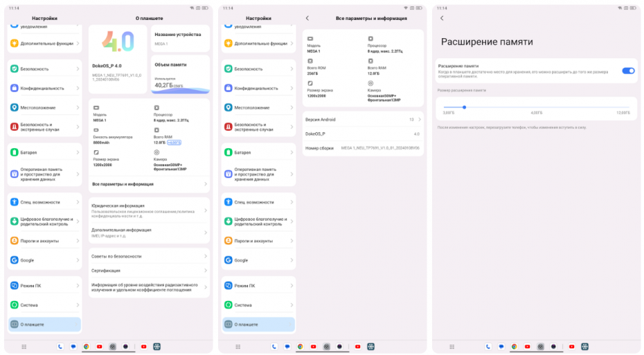Select Местоположение in middle screenshot sidebar

258,107
